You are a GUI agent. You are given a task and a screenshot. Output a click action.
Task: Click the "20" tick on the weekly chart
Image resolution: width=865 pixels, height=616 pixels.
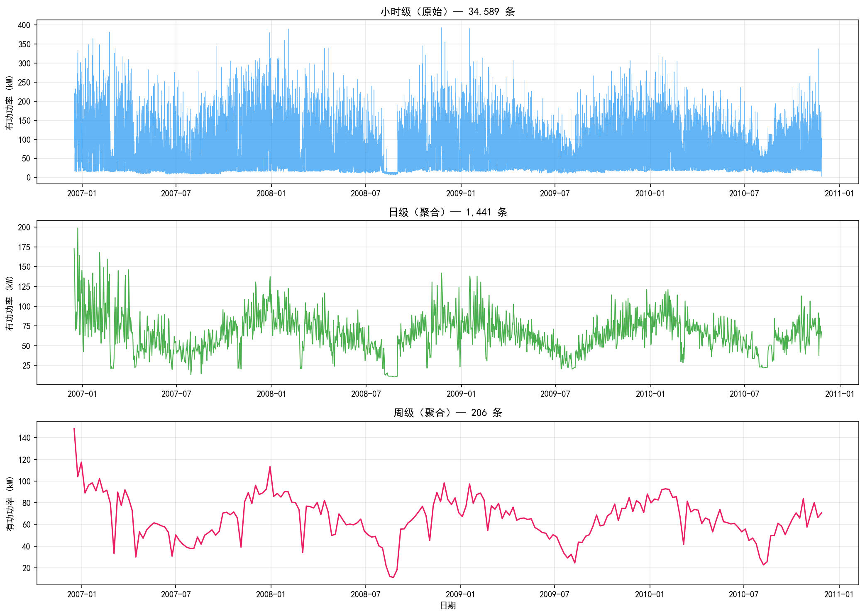coord(27,568)
